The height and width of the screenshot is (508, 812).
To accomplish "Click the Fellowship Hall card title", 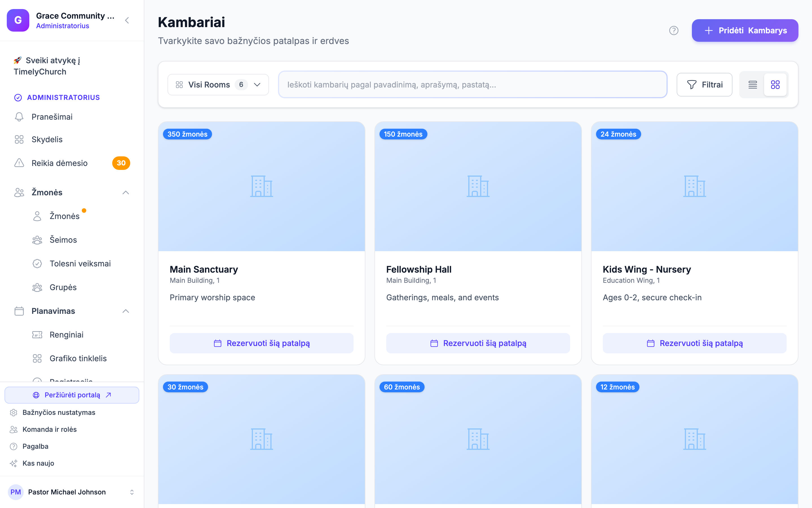I will click(x=419, y=270).
